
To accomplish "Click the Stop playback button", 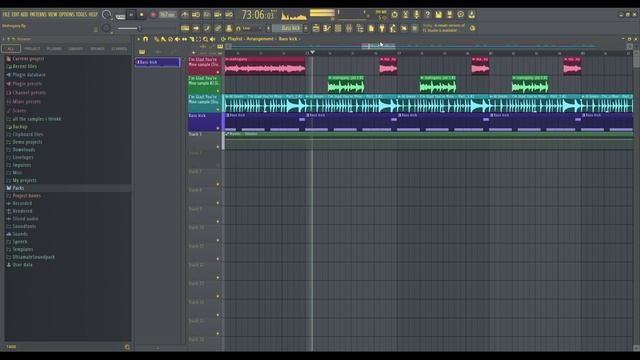I will 142,15.
